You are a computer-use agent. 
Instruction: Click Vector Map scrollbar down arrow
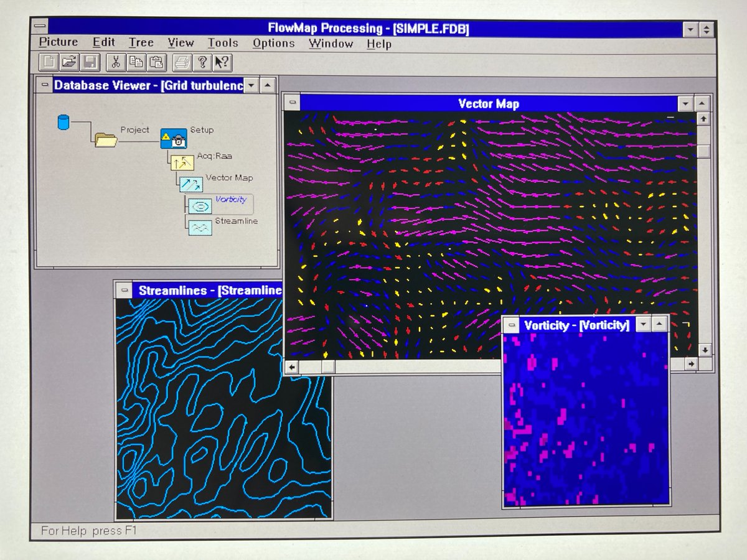click(x=704, y=350)
